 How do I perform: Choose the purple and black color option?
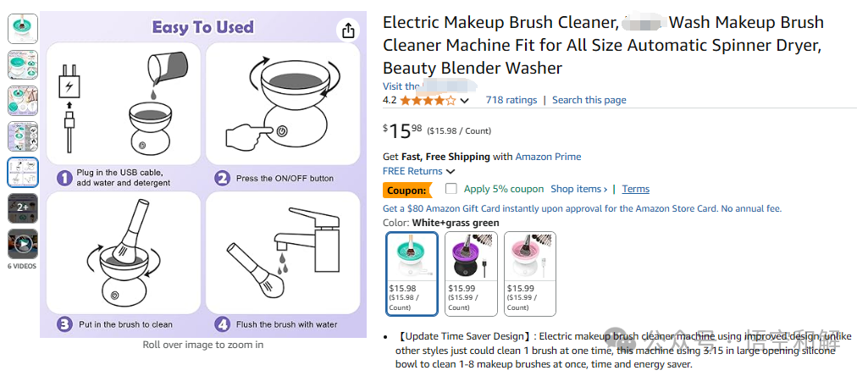(471, 274)
